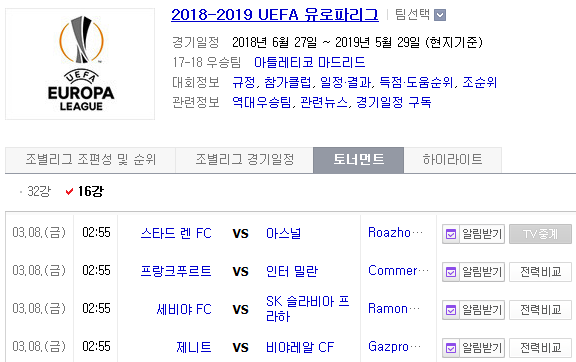Open the 역대우승팀 link
The height and width of the screenshot is (362, 576).
coord(262,102)
